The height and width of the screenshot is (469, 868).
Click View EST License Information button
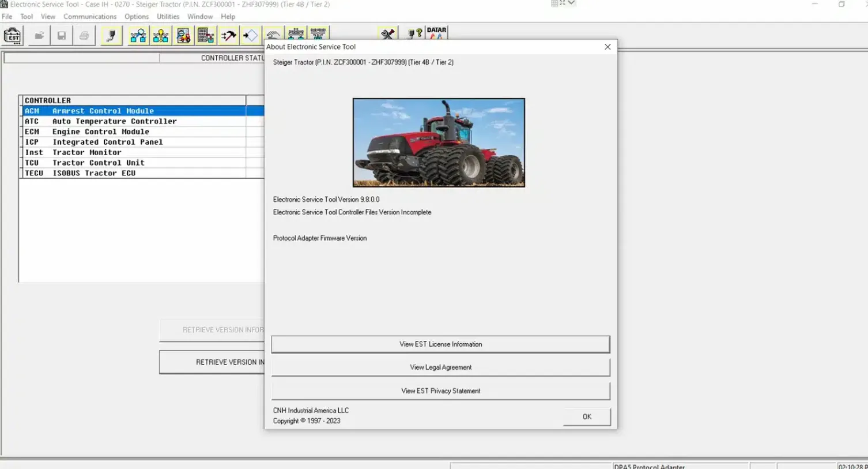[x=440, y=344]
